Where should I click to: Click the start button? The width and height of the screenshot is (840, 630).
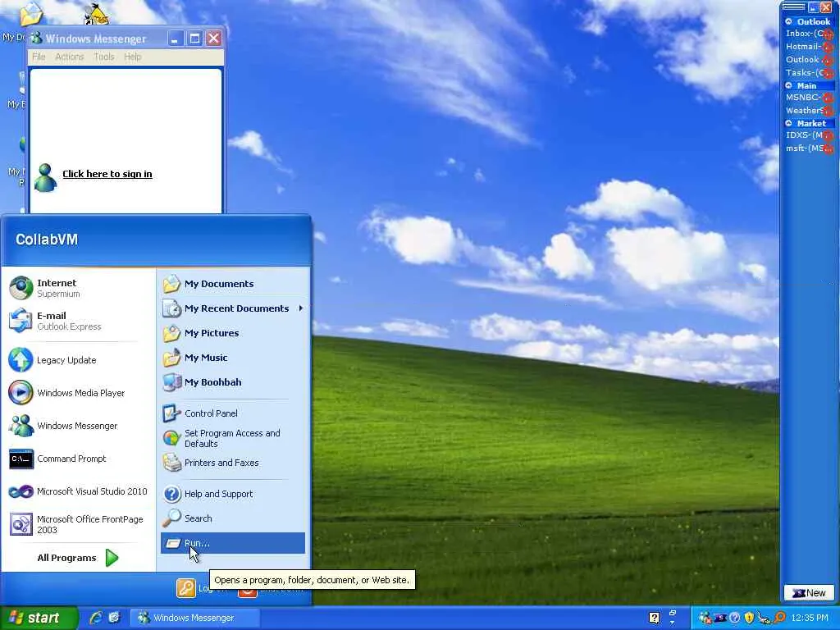click(39, 618)
